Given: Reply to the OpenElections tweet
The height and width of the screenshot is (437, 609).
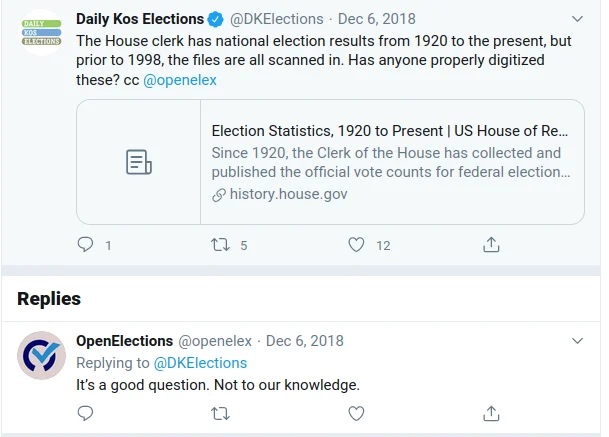Looking at the screenshot, I should [86, 412].
